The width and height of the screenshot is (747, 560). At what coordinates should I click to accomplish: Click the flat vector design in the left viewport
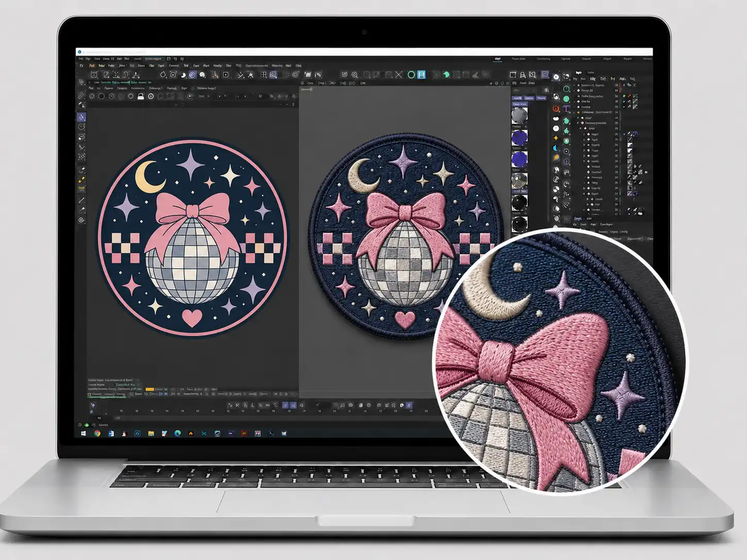192,238
